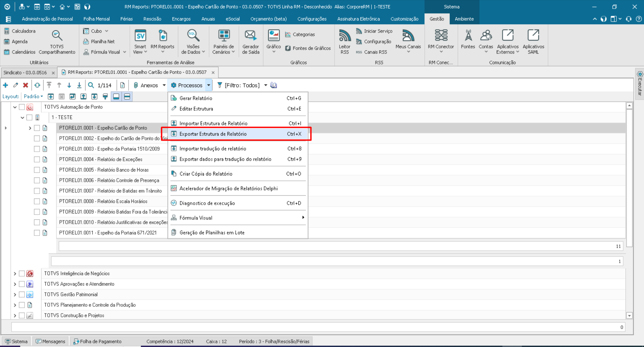The image size is (644, 347).
Task: Check the 1 - TESTE checkbox
Action: click(x=30, y=117)
